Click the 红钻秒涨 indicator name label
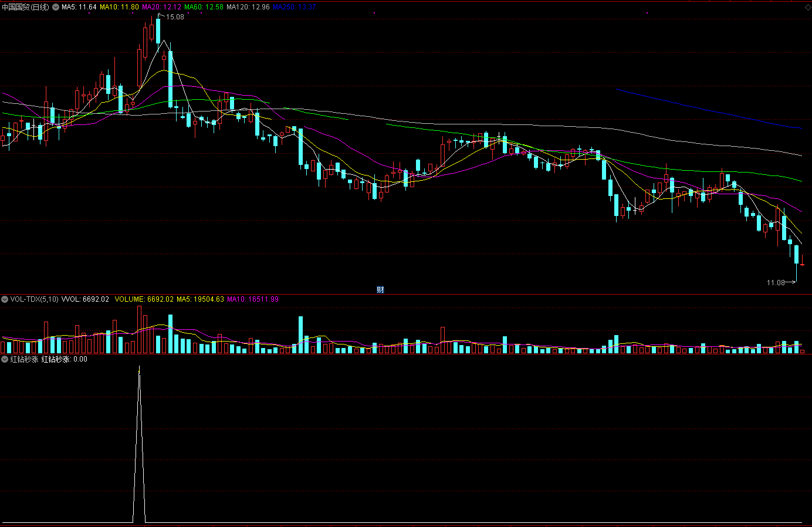812x527 pixels. [24, 359]
